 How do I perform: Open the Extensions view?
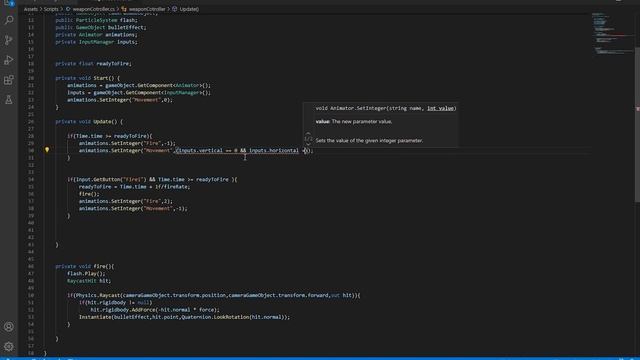click(x=9, y=80)
